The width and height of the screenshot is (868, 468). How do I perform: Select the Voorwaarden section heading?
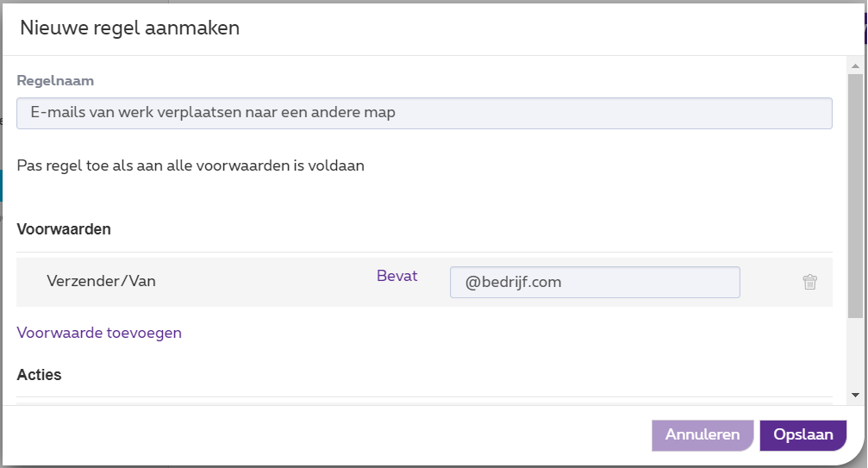[x=64, y=229]
